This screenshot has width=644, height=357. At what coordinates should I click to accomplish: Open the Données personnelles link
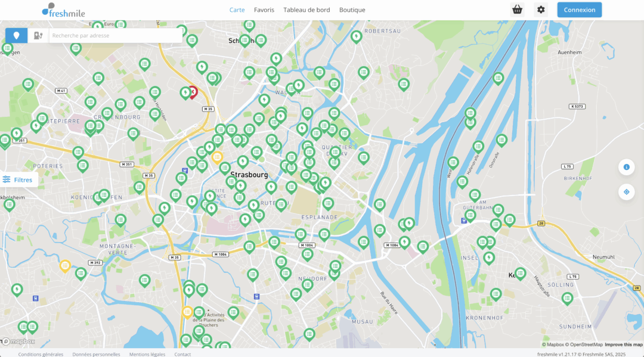96,354
